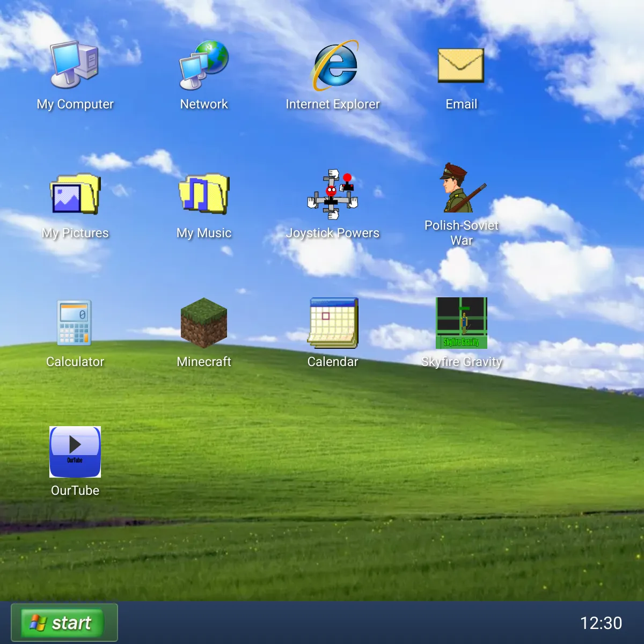Open the OurTube video player icon
Screen dimensions: 644x644
(75, 452)
